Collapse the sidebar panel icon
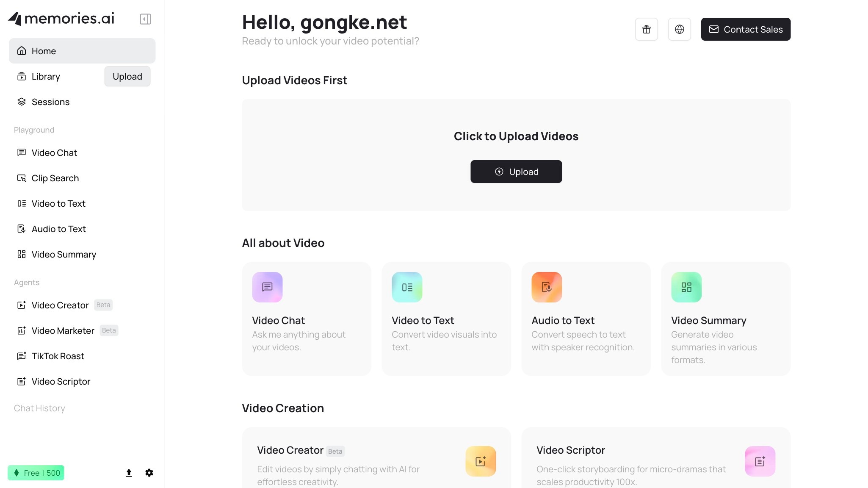Viewport: 868px width, 488px height. coord(145,19)
